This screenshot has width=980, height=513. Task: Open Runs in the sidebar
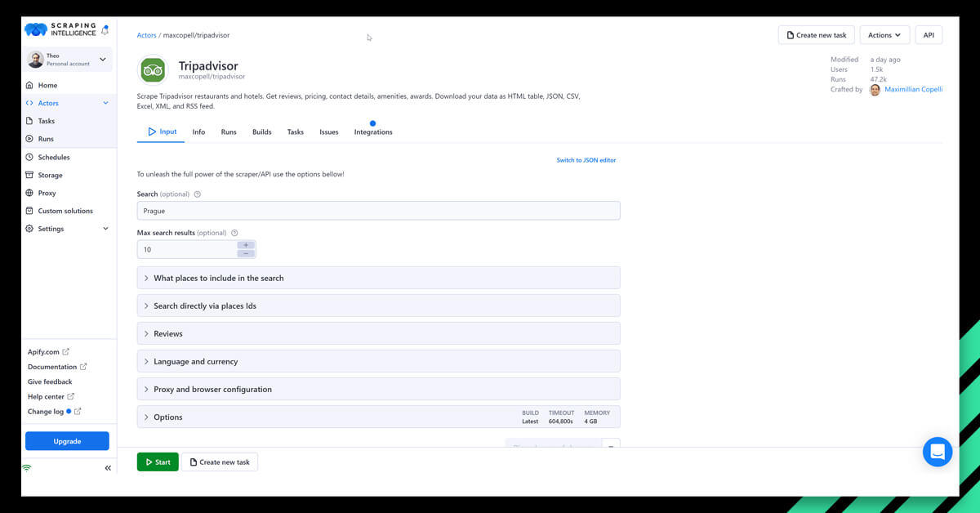click(46, 139)
